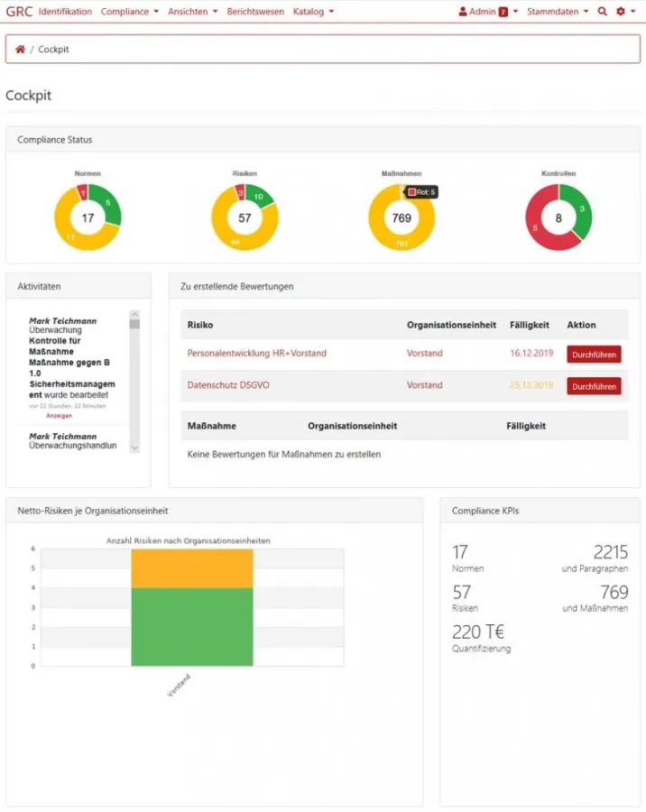Open Datenschutz DSGVO risk link

pyautogui.click(x=228, y=385)
